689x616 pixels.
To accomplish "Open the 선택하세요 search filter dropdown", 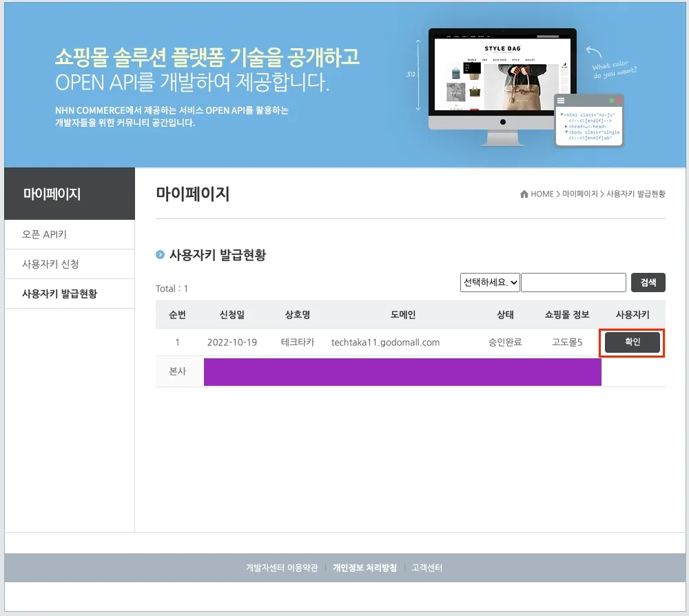I will pos(490,283).
